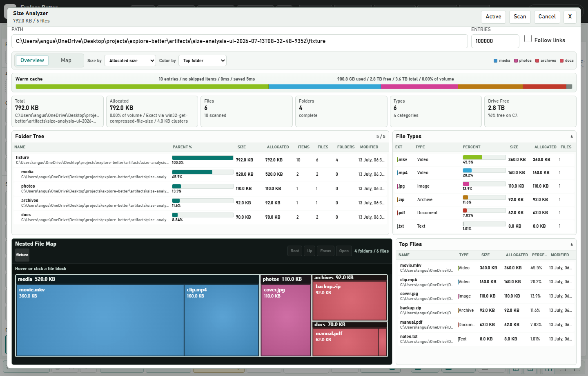The width and height of the screenshot is (588, 376).
Task: Select backup.zip block in file map
Action: click(350, 300)
